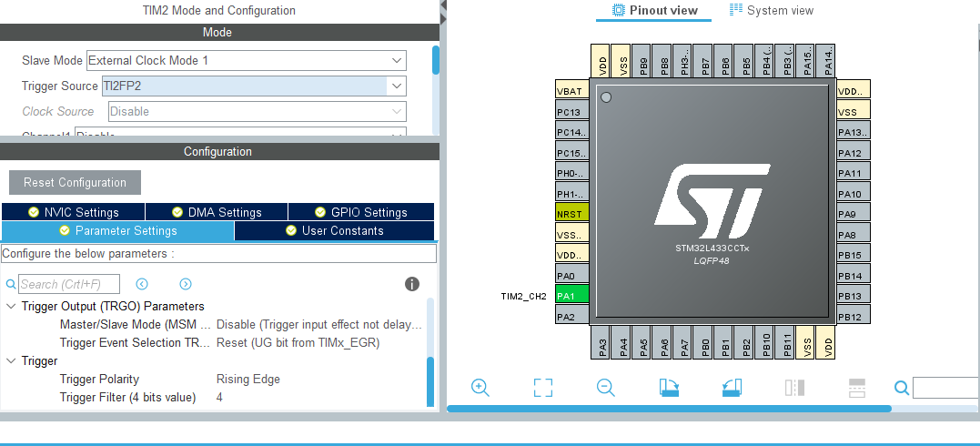Open the GPIO Settings tab

pos(360,212)
